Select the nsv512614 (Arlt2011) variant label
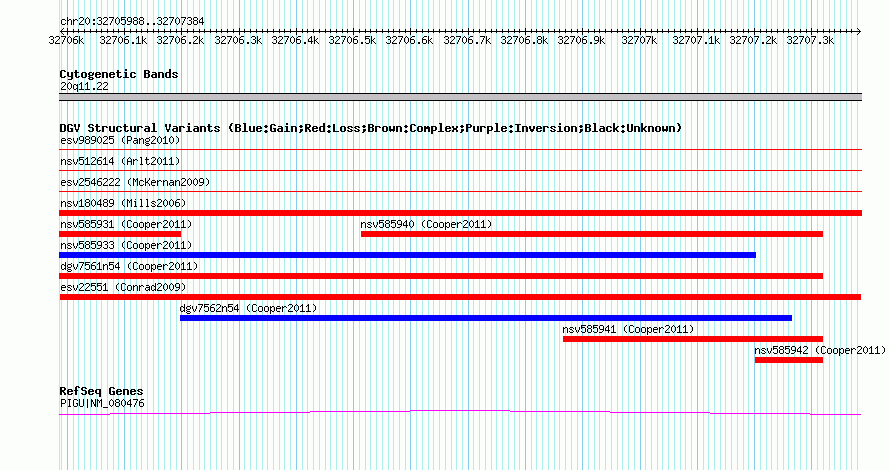This screenshot has height=470, width=890. pyautogui.click(x=120, y=161)
